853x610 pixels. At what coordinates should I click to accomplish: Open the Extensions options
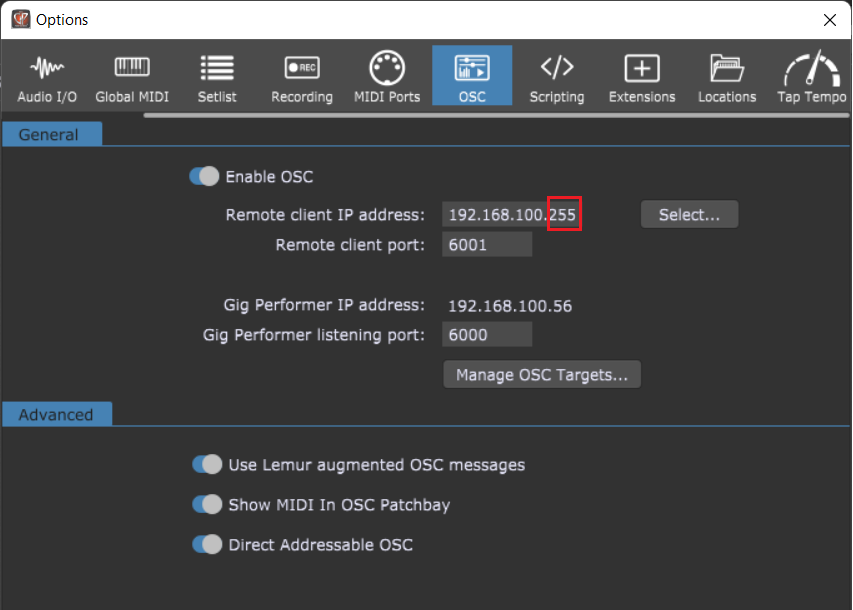click(x=642, y=76)
